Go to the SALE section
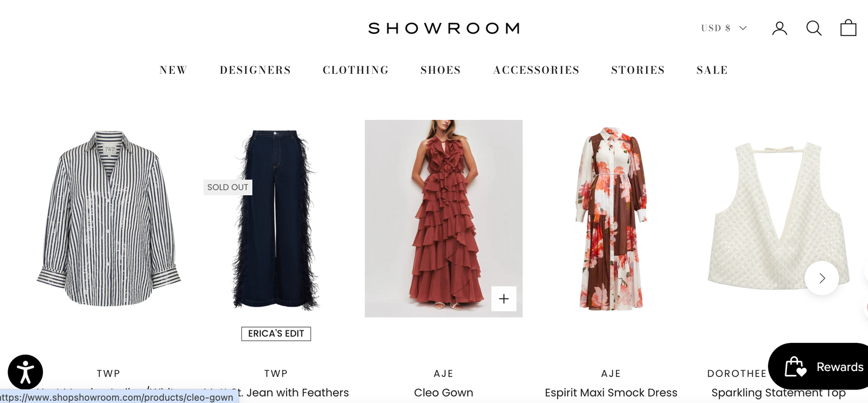 coord(712,70)
